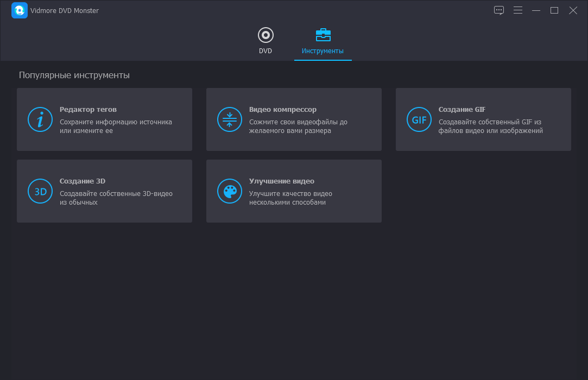This screenshot has height=380, width=588.
Task: Click the 'Популярные инструменты' heading
Action: tap(74, 75)
